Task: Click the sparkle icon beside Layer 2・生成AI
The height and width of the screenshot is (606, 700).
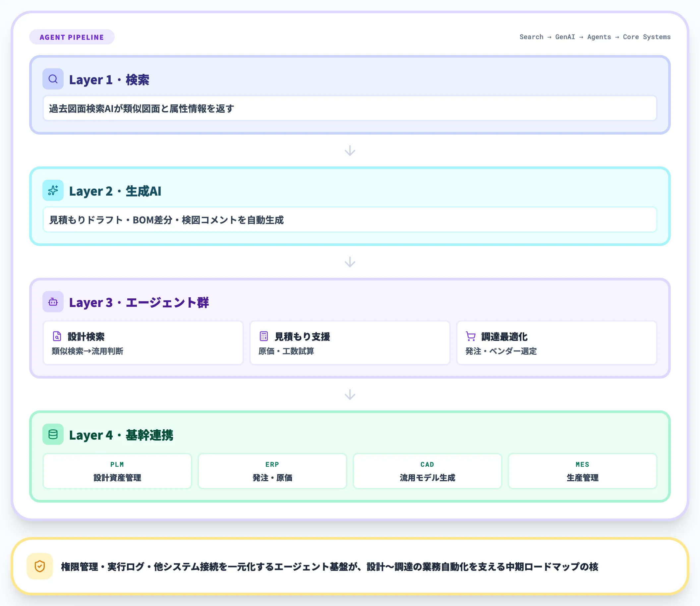Action: coord(53,190)
